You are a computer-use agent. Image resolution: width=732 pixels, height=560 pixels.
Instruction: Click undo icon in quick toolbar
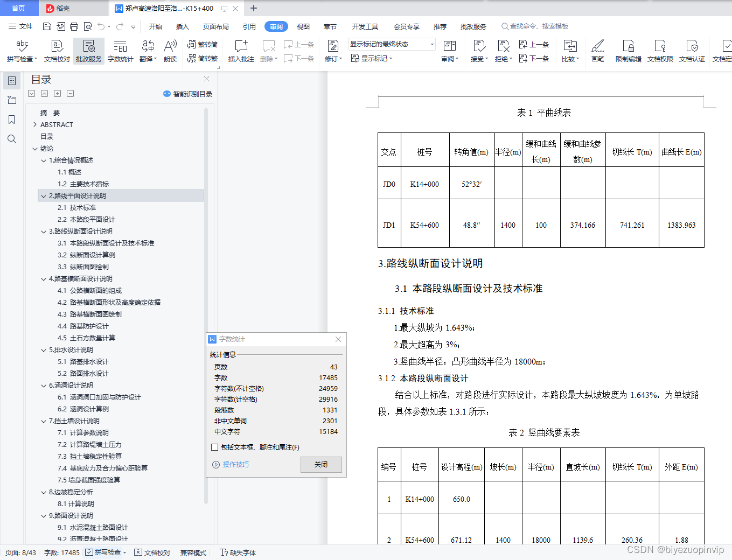pyautogui.click(x=101, y=26)
